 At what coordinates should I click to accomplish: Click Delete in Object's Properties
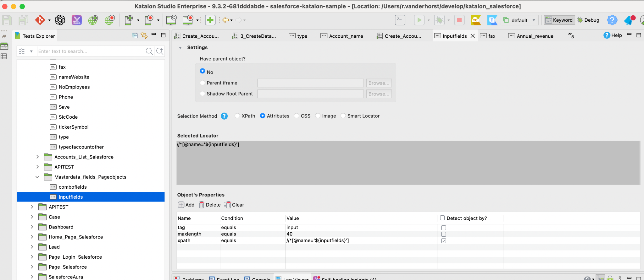[210, 205]
